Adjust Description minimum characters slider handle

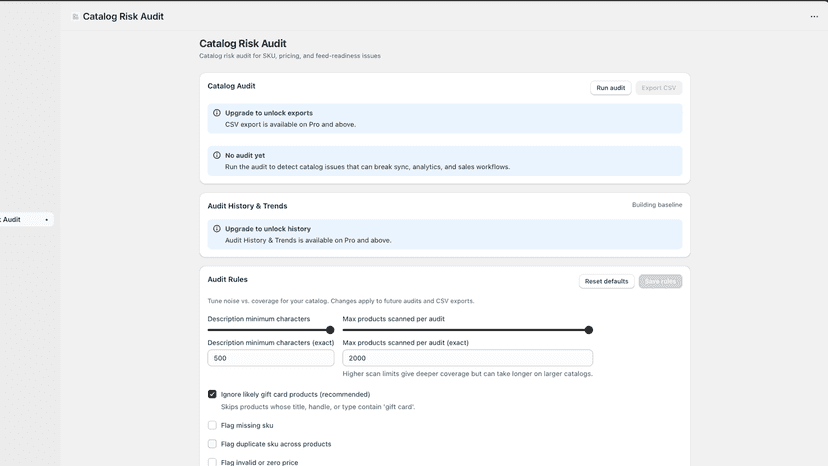pyautogui.click(x=330, y=330)
